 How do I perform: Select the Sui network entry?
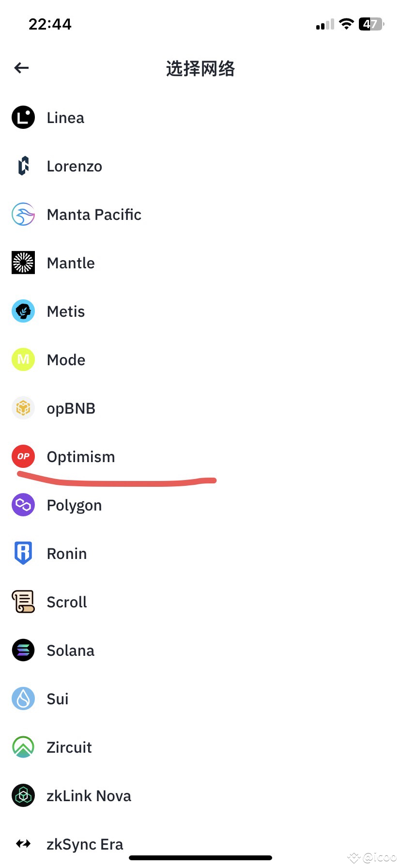point(58,699)
